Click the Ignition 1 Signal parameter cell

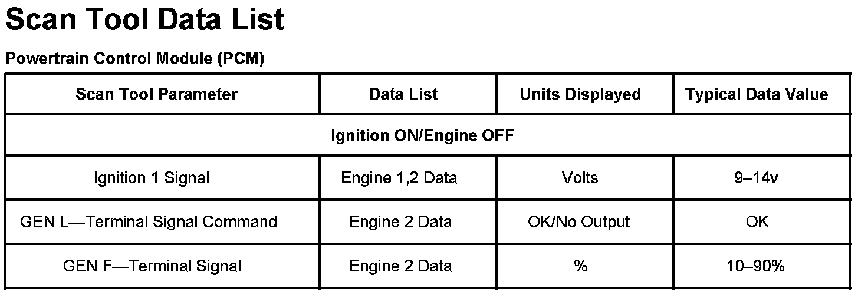152,178
